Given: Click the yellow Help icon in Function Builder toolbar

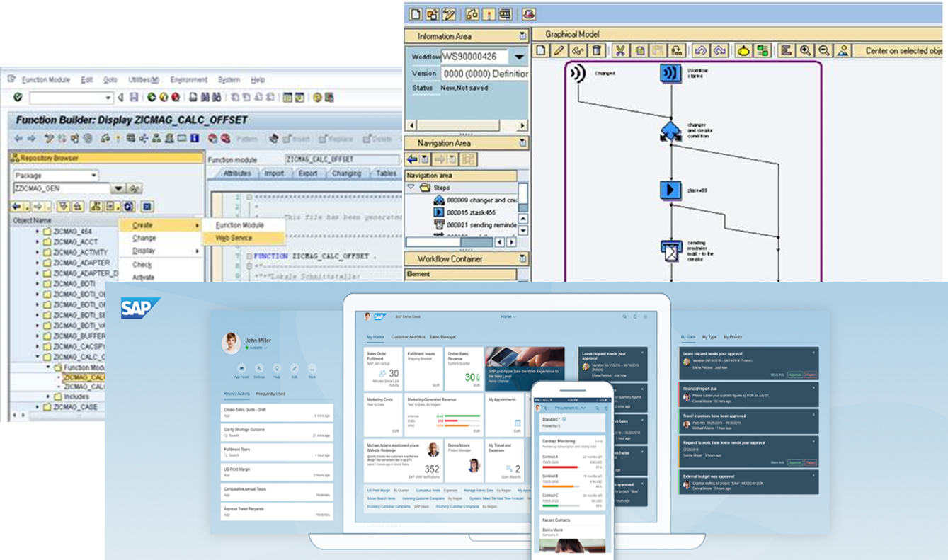Looking at the screenshot, I should click(318, 98).
